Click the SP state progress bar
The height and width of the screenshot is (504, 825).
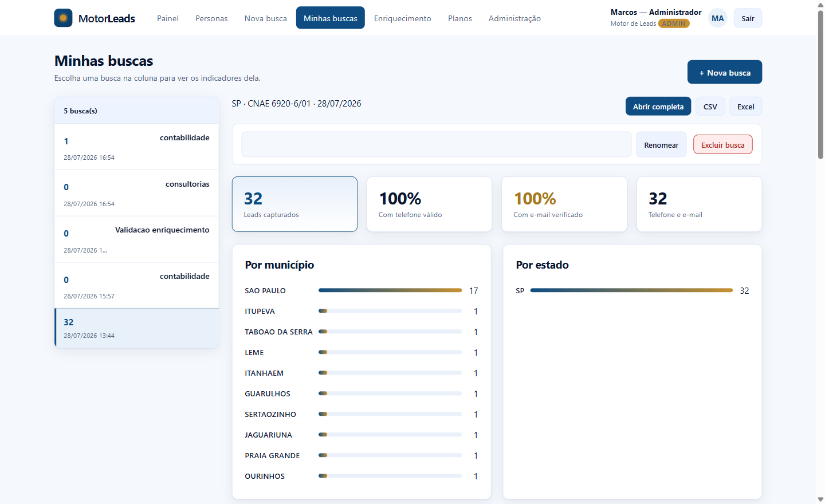[631, 290]
